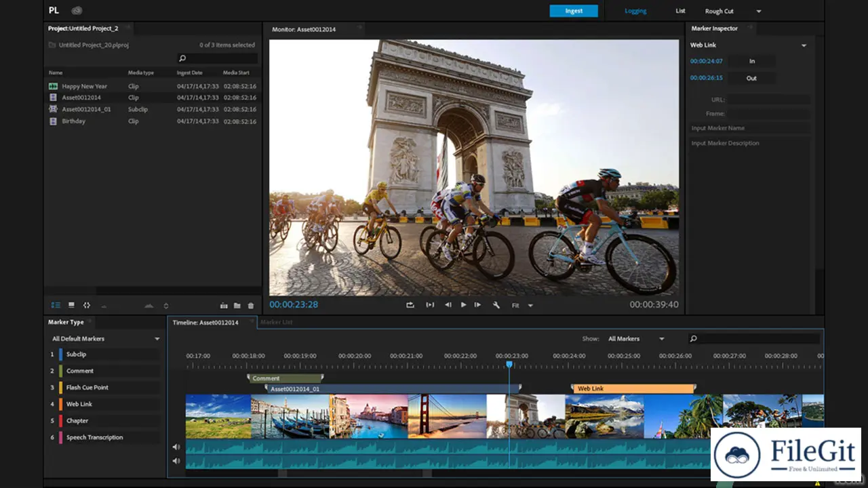The image size is (868, 488).
Task: Click the marker out-point timecode 00:00:26:15
Action: [707, 78]
